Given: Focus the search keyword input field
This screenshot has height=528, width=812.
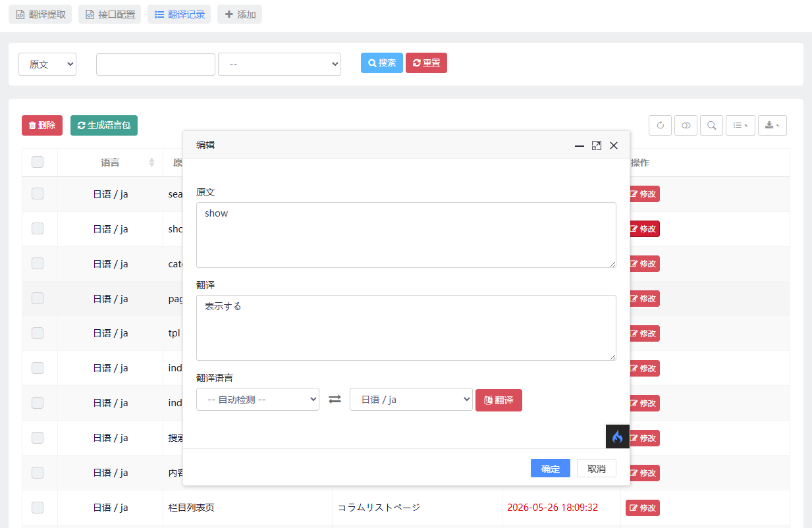Looking at the screenshot, I should 156,64.
